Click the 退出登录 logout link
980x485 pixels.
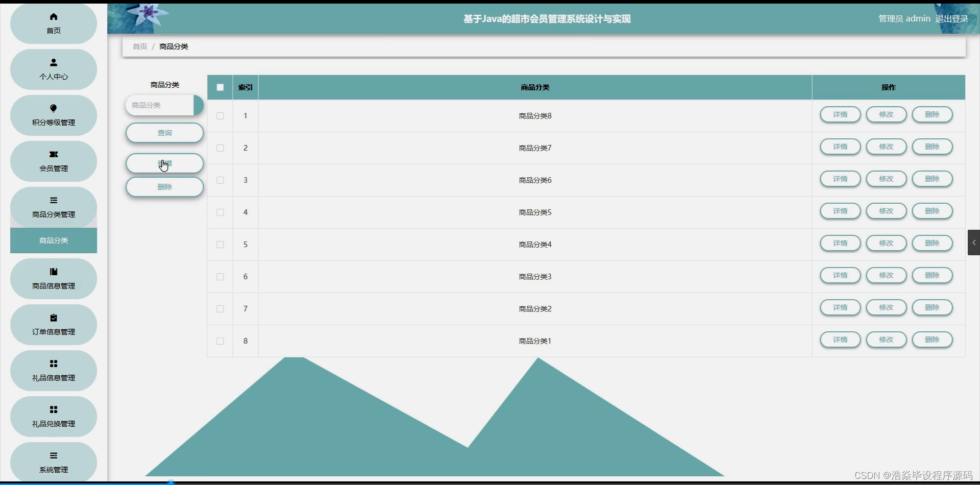pos(951,18)
